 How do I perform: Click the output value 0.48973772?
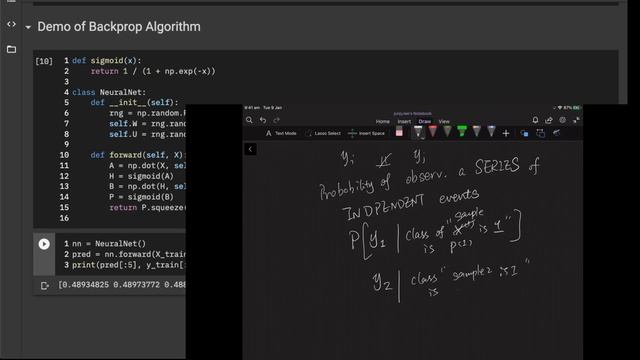pos(136,285)
